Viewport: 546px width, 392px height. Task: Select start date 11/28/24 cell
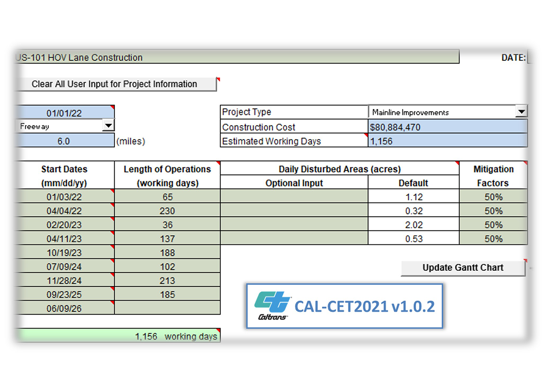(x=65, y=280)
